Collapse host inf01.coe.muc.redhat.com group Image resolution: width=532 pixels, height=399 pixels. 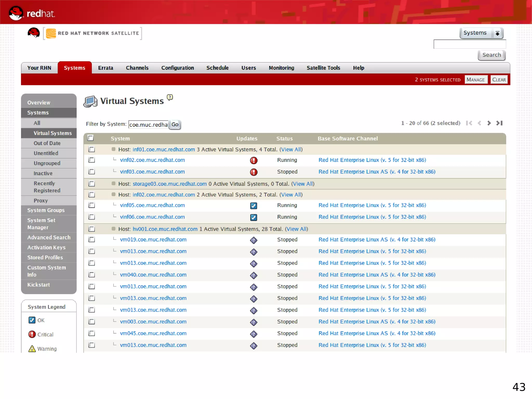click(114, 149)
